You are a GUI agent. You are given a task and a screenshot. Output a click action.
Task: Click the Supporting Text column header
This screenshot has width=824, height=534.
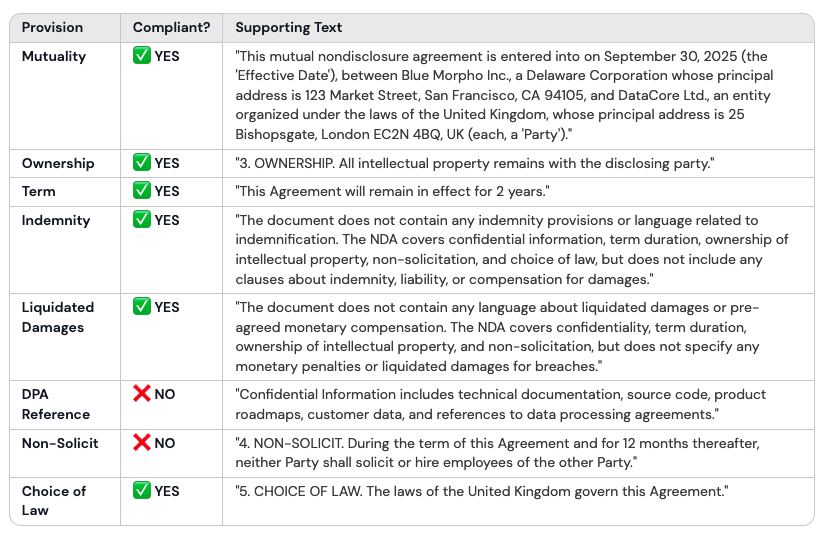coord(288,27)
